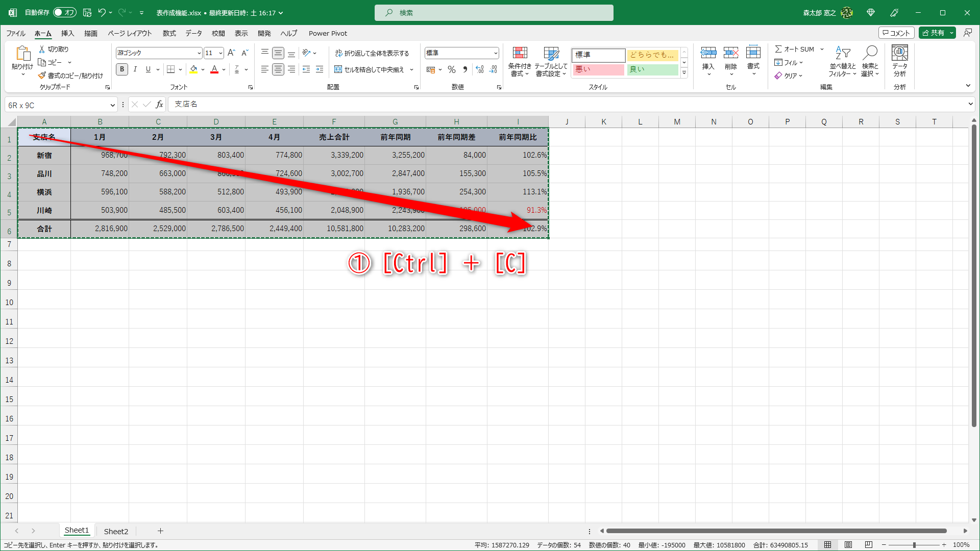Viewport: 980px width, 551px height.
Task: Toggle bold formatting button
Action: [x=122, y=69]
